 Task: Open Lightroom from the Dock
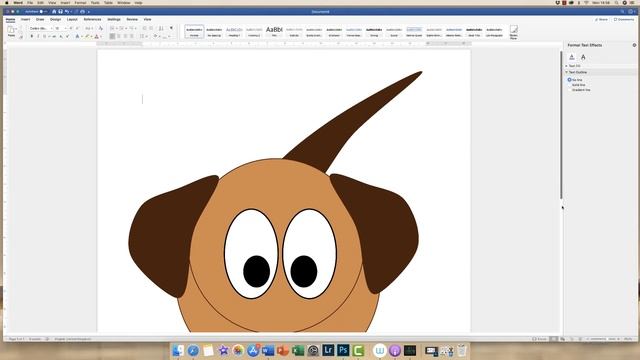[x=328, y=350]
